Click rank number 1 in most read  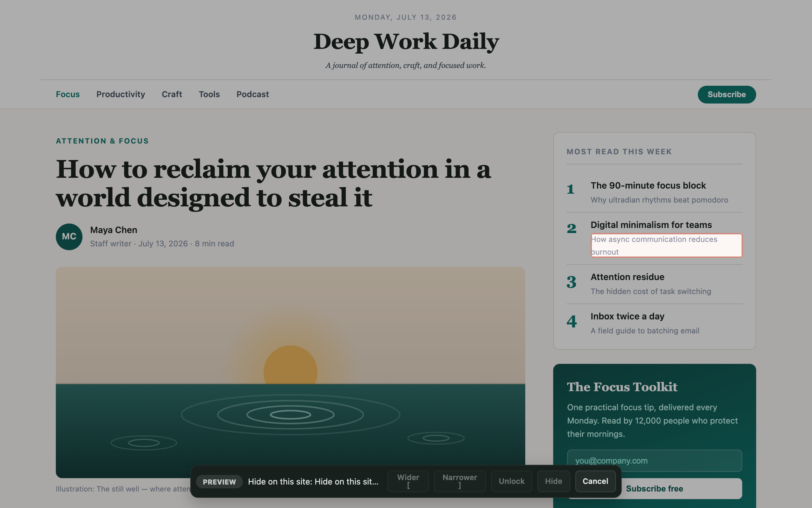point(570,189)
